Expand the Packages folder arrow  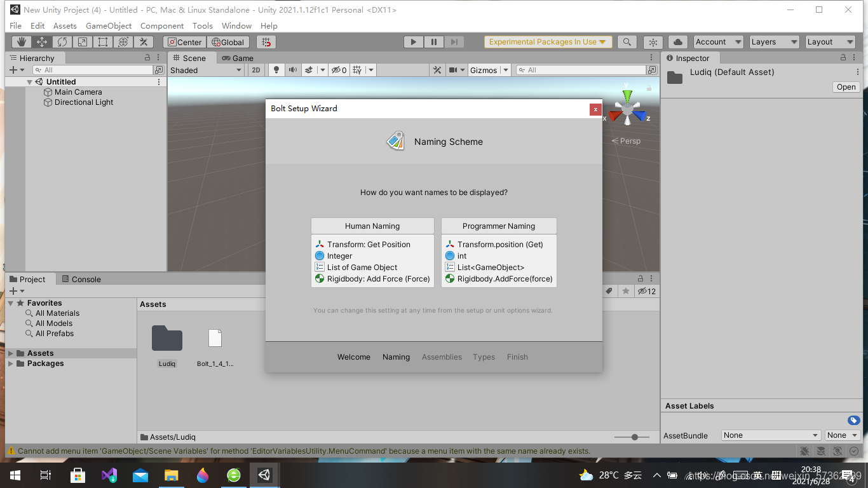point(11,363)
